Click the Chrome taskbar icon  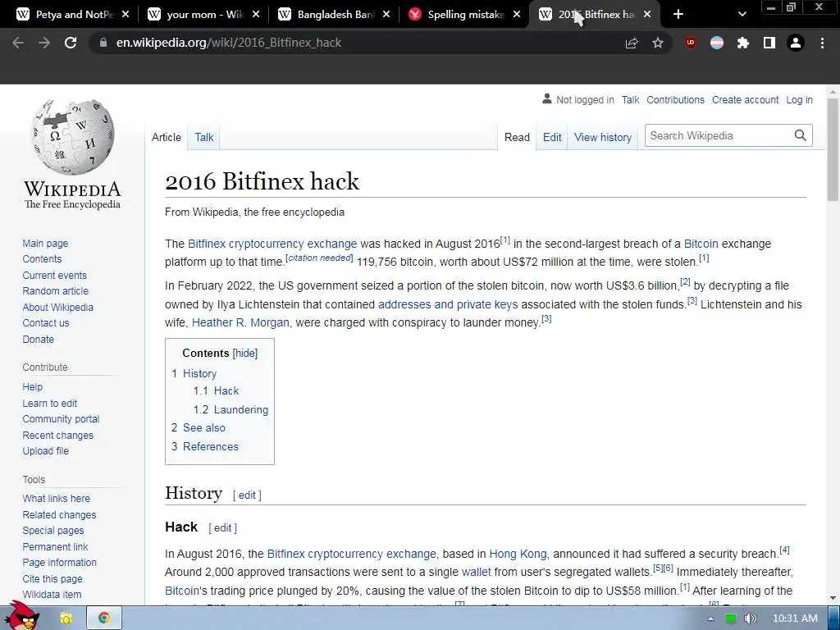point(104,619)
